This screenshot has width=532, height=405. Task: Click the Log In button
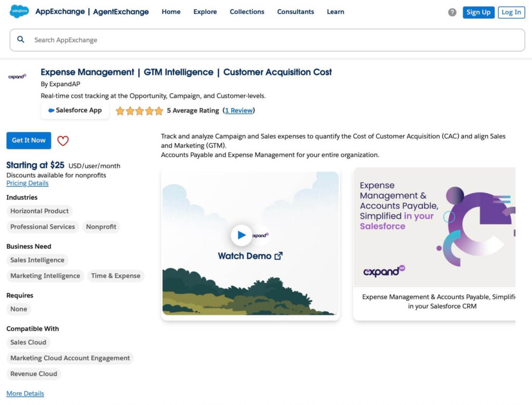point(511,12)
